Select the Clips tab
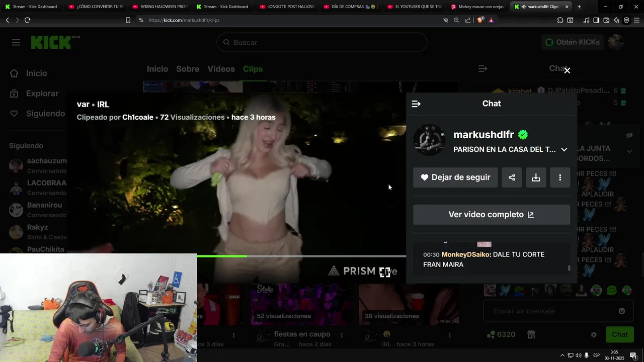 (253, 69)
